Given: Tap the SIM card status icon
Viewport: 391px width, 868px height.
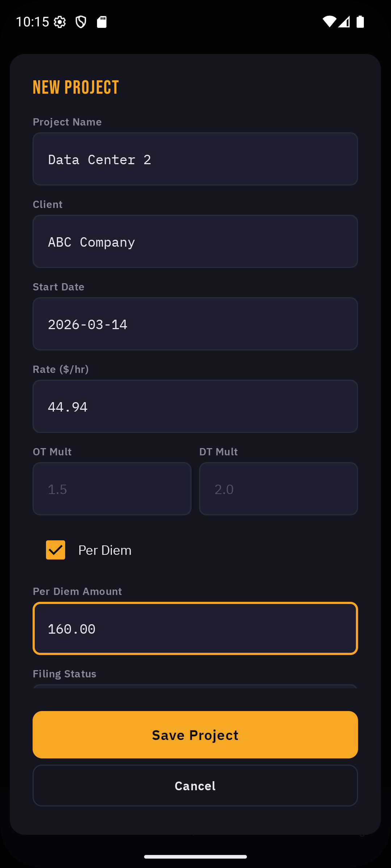Looking at the screenshot, I should click(102, 22).
